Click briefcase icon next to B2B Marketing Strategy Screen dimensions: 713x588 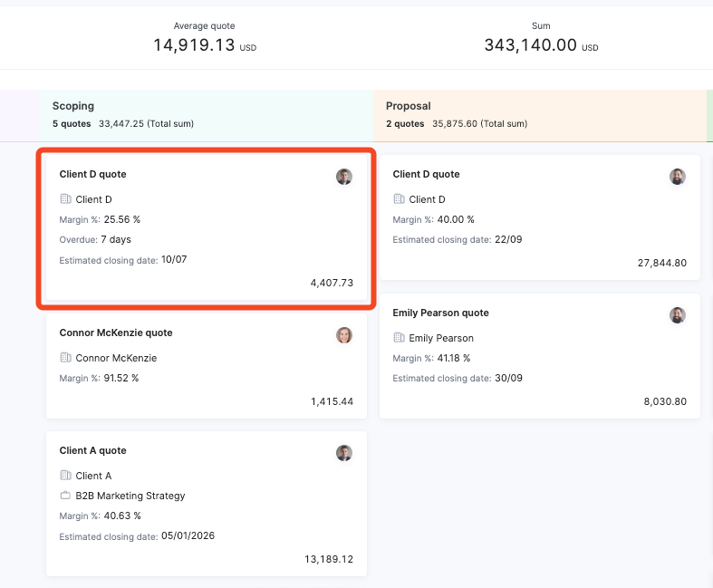65,496
